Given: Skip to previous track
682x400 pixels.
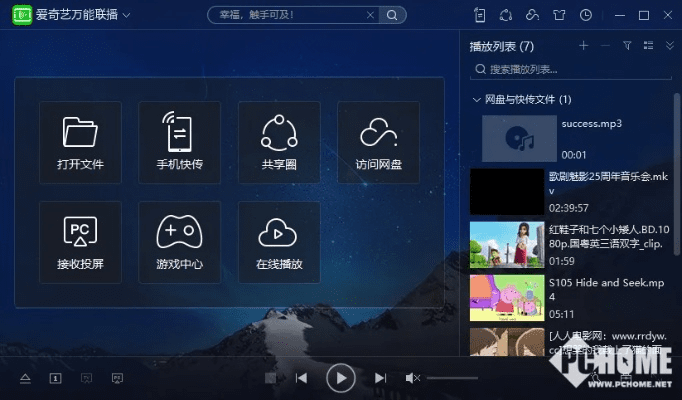Looking at the screenshot, I should (x=301, y=378).
